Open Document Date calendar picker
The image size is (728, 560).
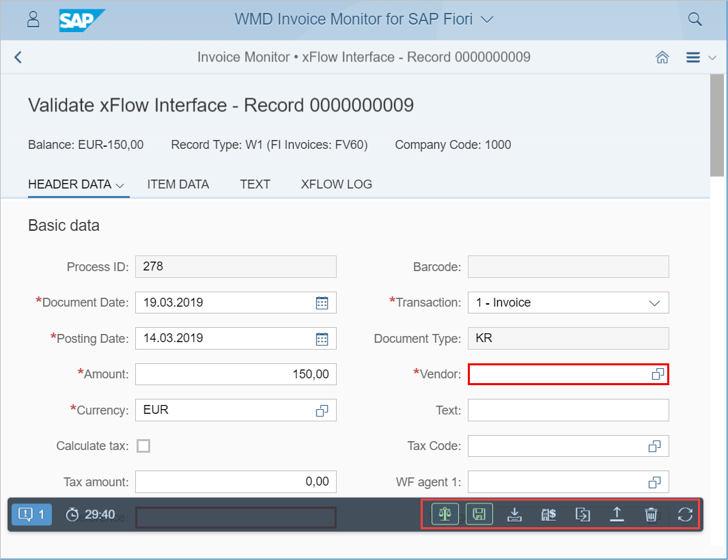pyautogui.click(x=322, y=303)
